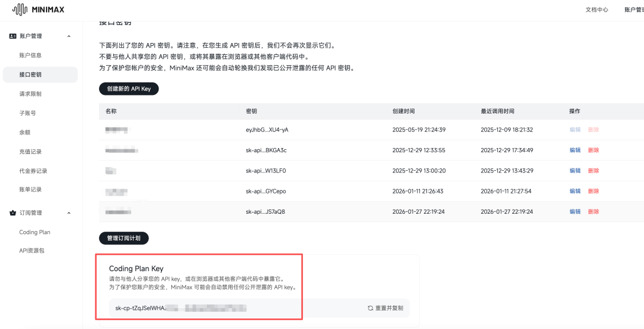Click last call time 2025-12-29 13:43:29
This screenshot has height=329, width=644.
point(507,171)
